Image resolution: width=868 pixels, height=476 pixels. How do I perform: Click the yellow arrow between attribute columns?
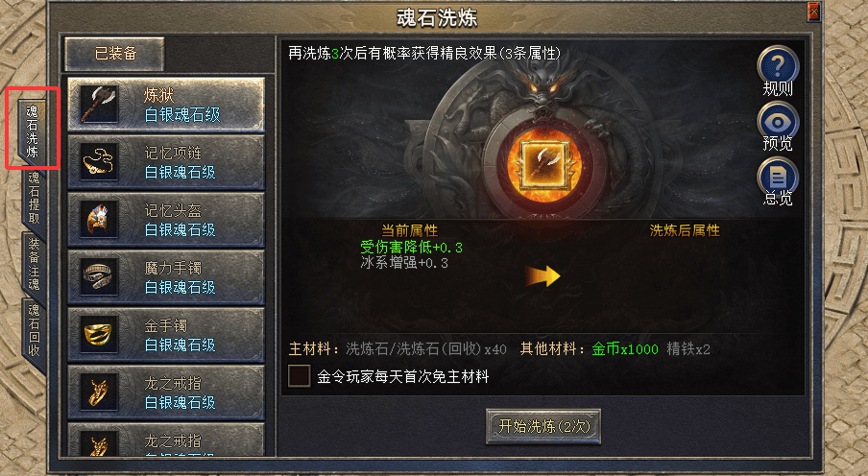[543, 276]
